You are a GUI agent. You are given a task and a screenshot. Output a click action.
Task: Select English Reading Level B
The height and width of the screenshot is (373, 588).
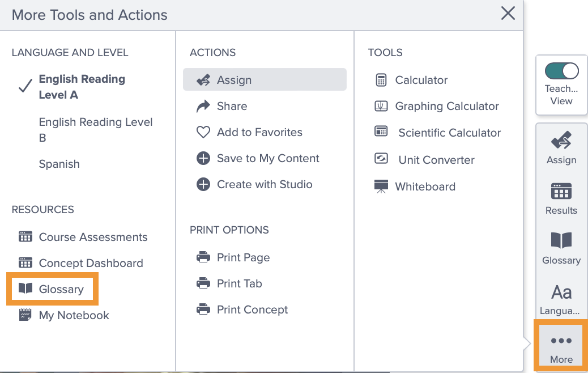click(x=96, y=130)
